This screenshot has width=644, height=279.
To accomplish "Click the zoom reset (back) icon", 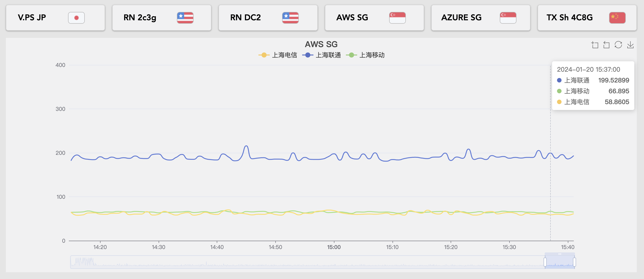I will [x=607, y=45].
